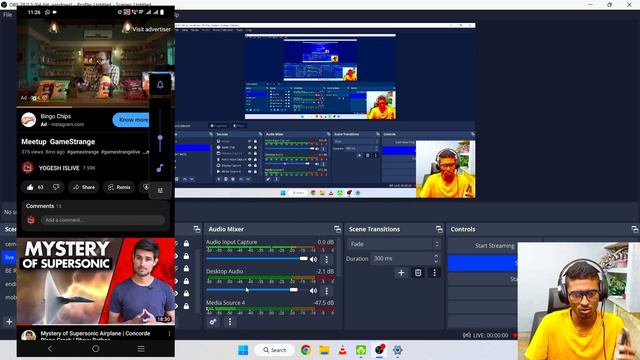Select the webcam source in OBS preview

point(446,169)
